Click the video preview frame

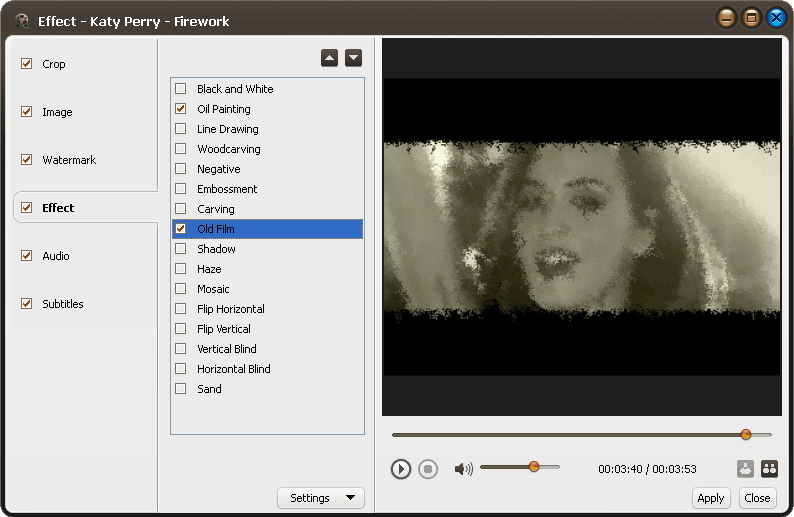(x=582, y=227)
